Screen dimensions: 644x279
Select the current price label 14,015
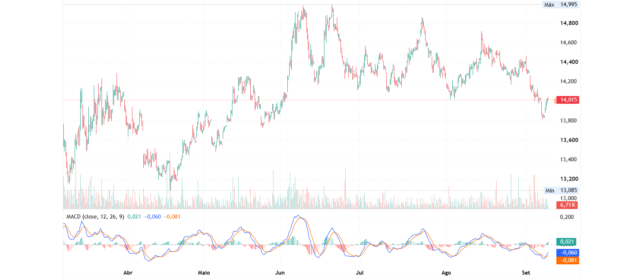[x=568, y=100]
